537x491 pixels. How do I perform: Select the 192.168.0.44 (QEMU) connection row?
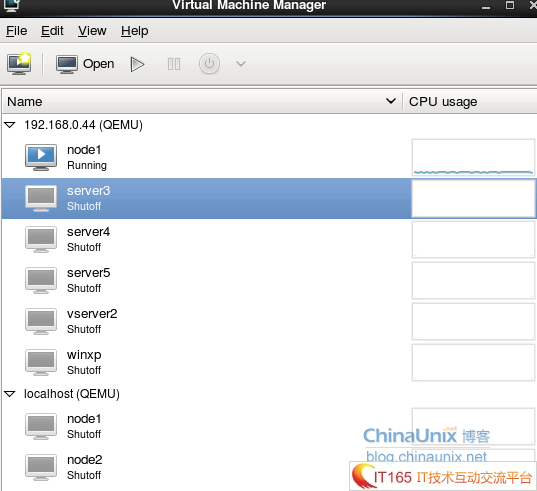[268, 125]
